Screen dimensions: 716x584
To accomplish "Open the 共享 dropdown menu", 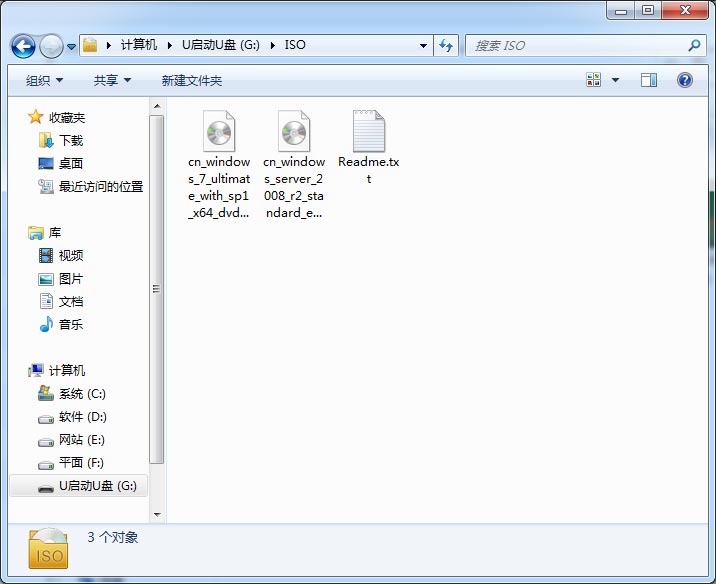I will 112,80.
